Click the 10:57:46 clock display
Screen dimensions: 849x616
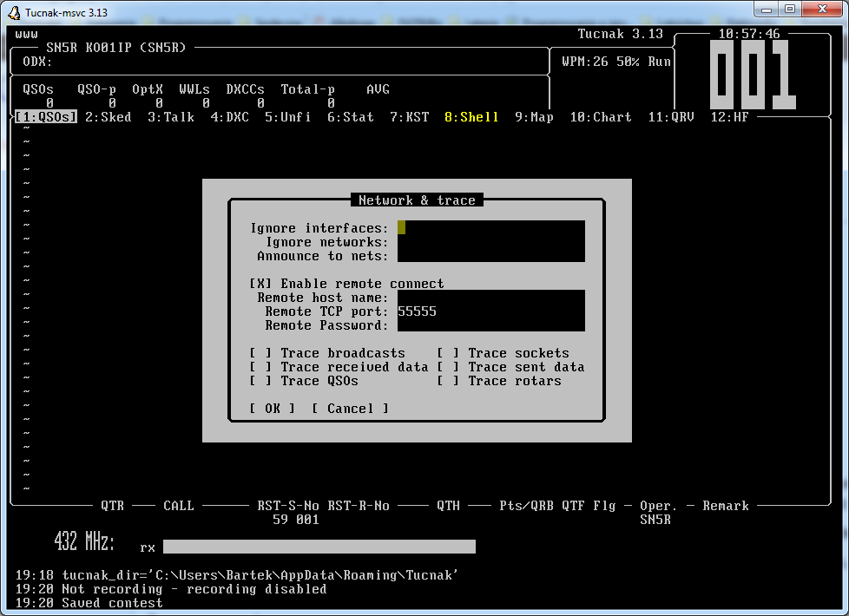749,34
